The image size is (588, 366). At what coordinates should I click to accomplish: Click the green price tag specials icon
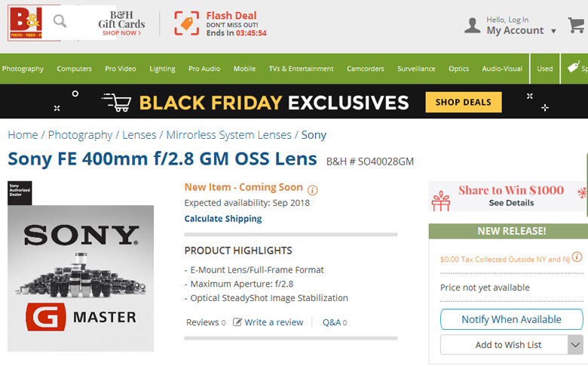(x=572, y=68)
